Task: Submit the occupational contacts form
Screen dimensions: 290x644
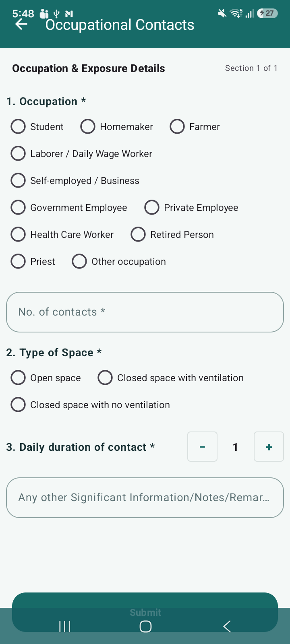Action: 145,612
